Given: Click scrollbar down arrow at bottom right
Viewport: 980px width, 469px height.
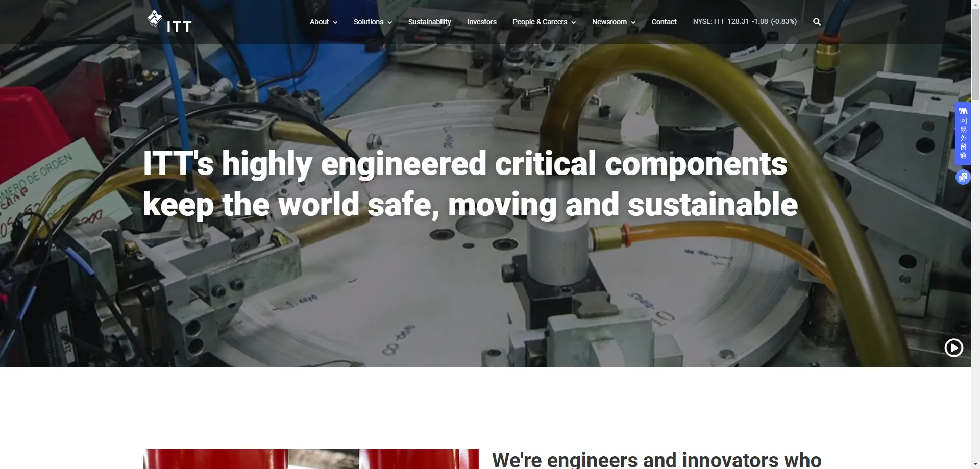Looking at the screenshot, I should point(975,464).
